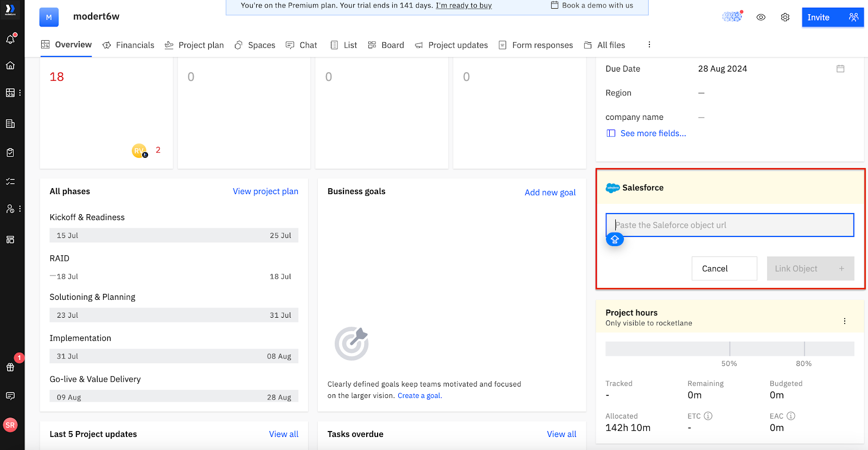This screenshot has width=868, height=450.
Task: Open the Project hours three-dot menu
Action: coord(845,321)
